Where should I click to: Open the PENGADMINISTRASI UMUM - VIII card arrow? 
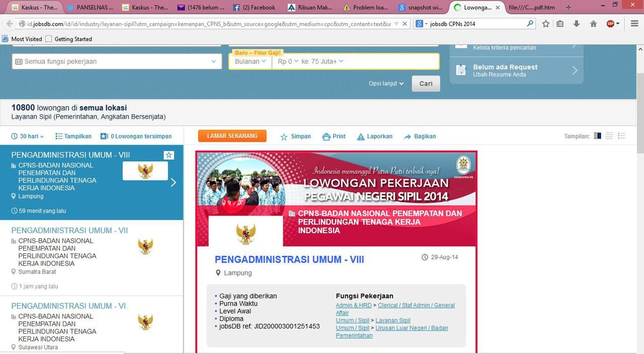tap(174, 182)
